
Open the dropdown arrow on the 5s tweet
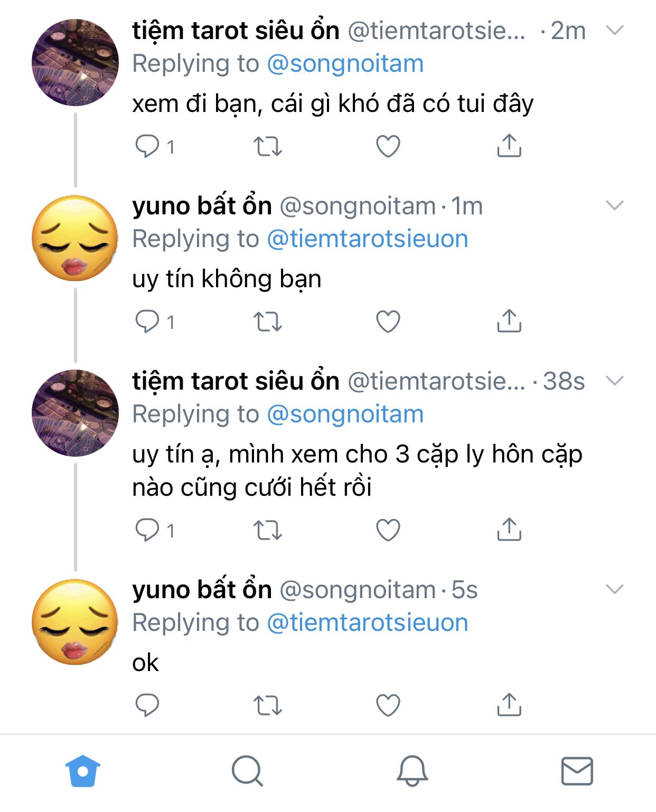click(615, 589)
